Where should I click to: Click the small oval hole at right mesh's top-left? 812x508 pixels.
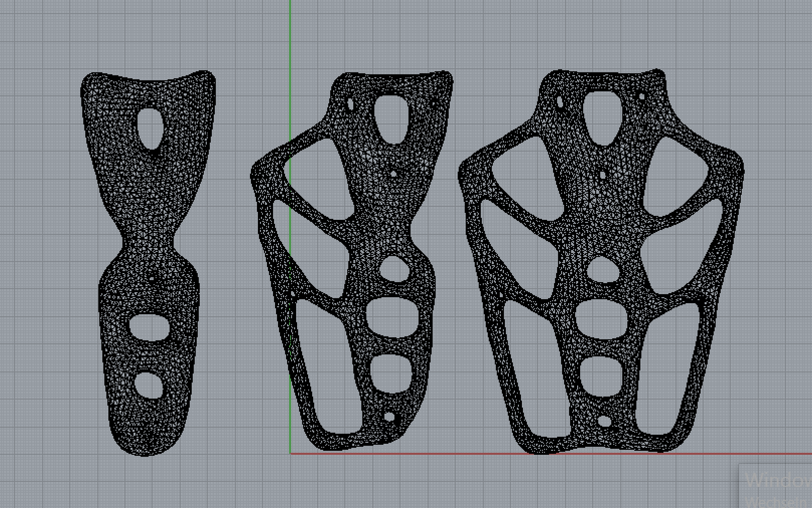click(x=560, y=102)
